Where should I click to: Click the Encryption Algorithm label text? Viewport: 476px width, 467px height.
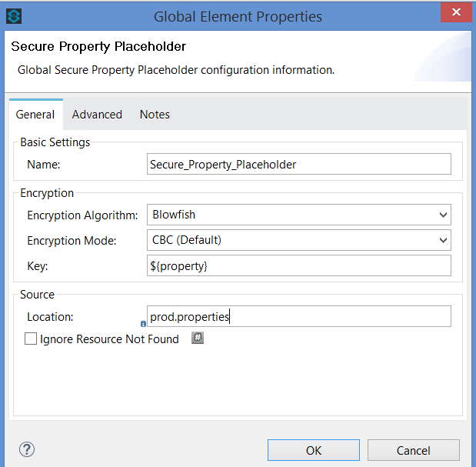(x=82, y=215)
